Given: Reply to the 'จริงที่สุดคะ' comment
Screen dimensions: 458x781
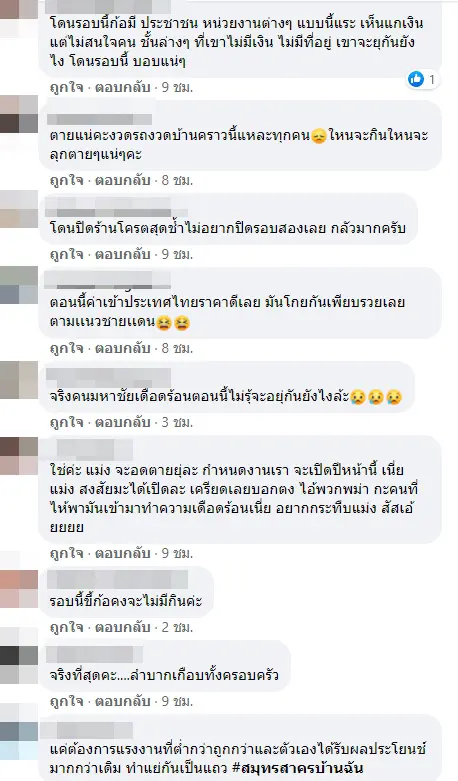Looking at the screenshot, I should click(x=122, y=701).
